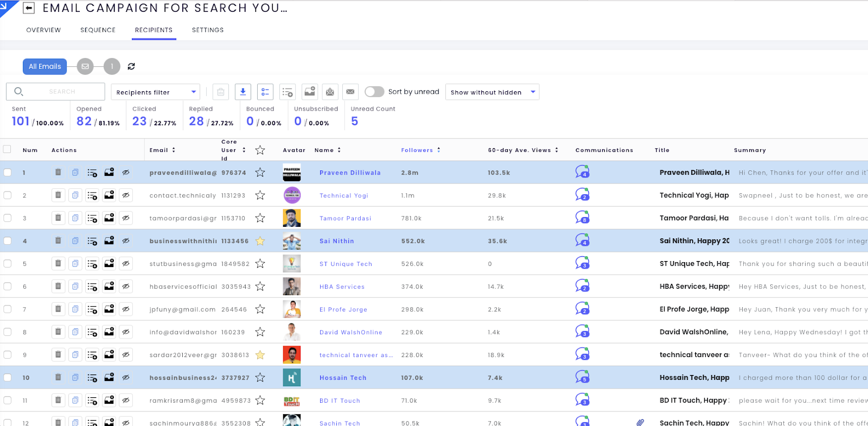
Task: Click the refresh icon beside the step circles
Action: coord(131,66)
